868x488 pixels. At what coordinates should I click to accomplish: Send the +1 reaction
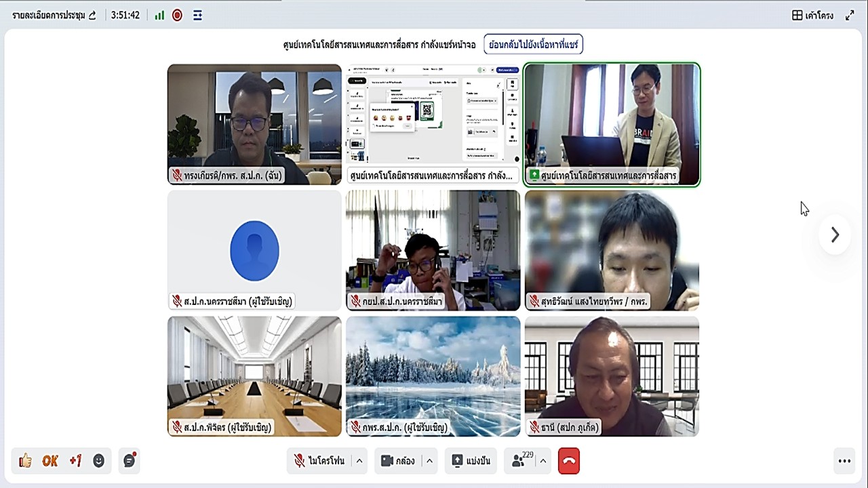[x=75, y=461]
